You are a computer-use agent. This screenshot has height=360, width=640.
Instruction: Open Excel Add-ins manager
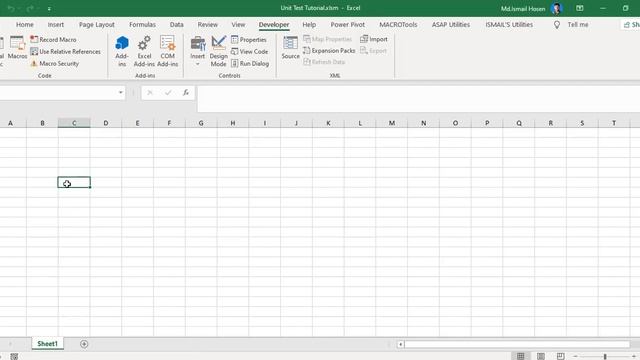(144, 51)
